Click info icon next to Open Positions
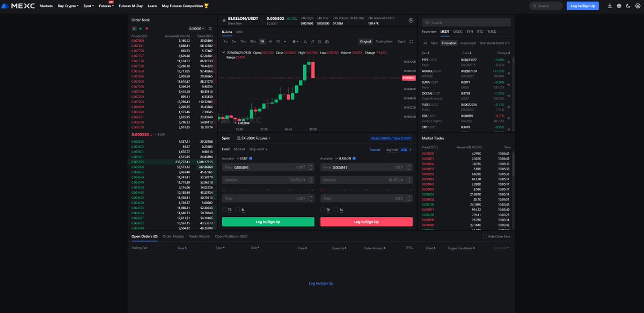 246,236
